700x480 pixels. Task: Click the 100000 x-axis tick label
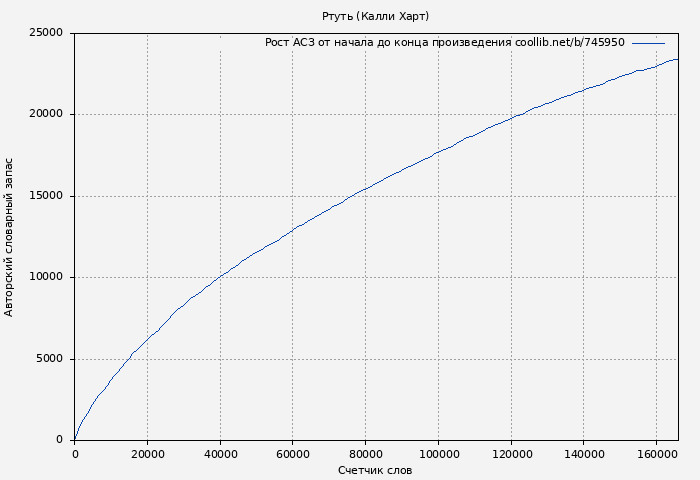(x=438, y=454)
